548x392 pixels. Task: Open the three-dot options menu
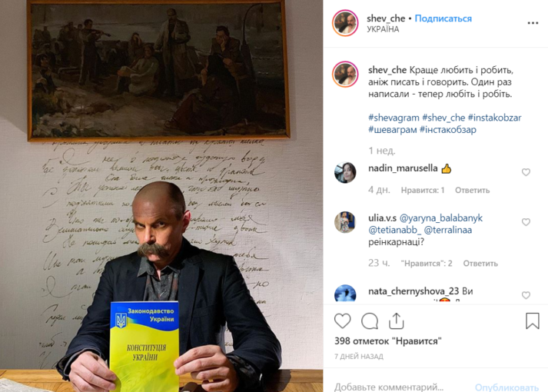coord(533,23)
